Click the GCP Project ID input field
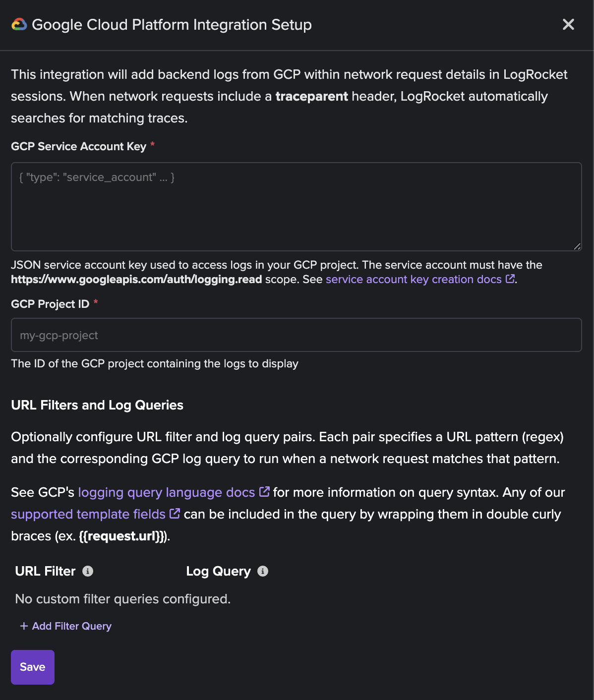 click(297, 335)
